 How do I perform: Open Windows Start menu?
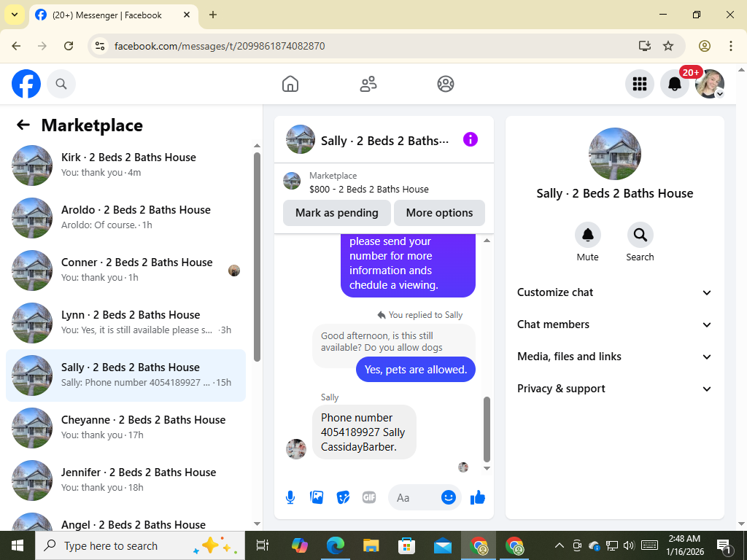tap(18, 545)
